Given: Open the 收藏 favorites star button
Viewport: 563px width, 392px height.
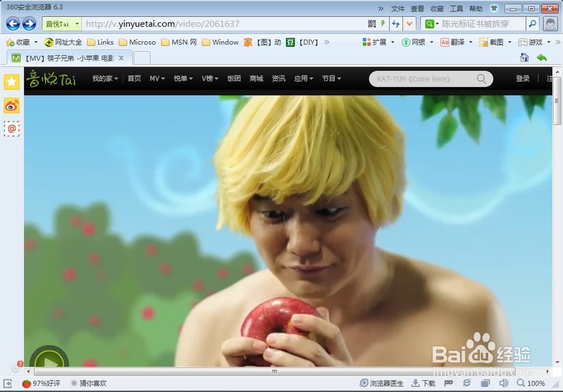Looking at the screenshot, I should pyautogui.click(x=21, y=42).
